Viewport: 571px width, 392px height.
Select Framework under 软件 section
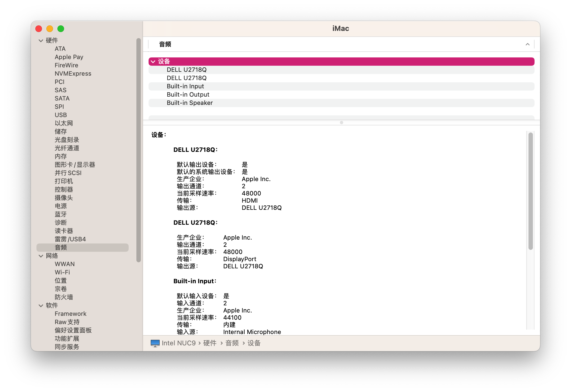point(71,314)
